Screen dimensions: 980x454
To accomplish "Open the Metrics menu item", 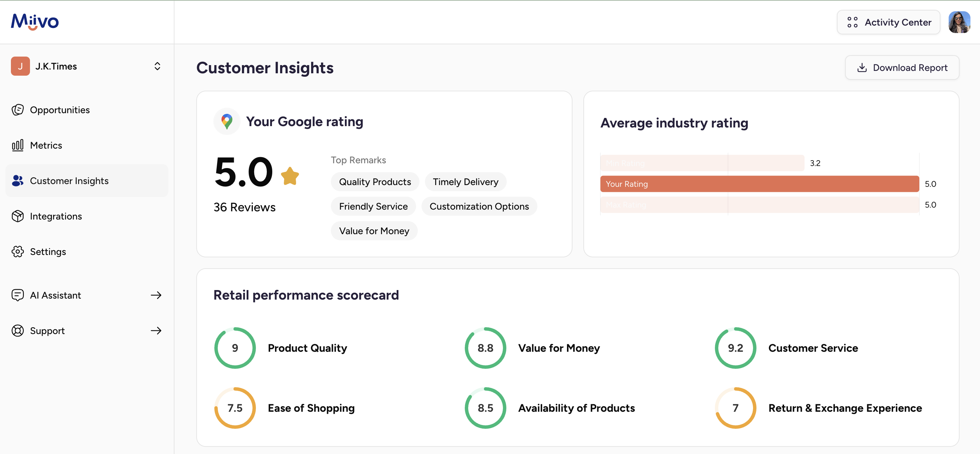I will coord(46,146).
